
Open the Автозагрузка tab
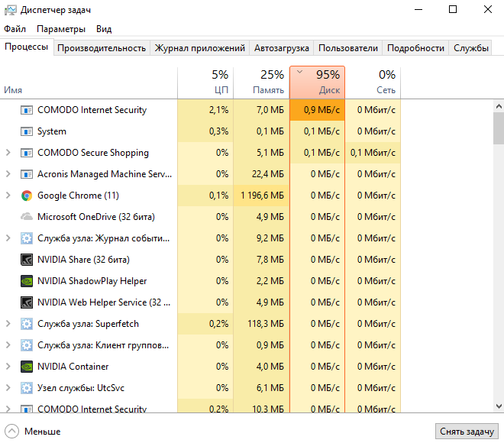(282, 48)
